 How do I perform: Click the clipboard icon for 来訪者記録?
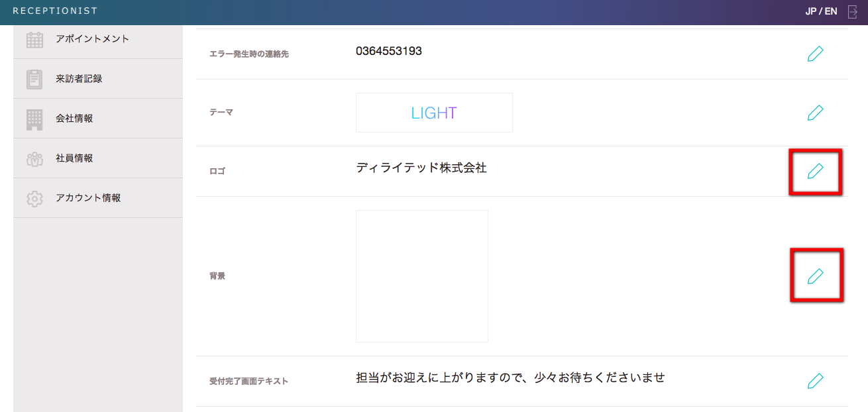coord(34,79)
